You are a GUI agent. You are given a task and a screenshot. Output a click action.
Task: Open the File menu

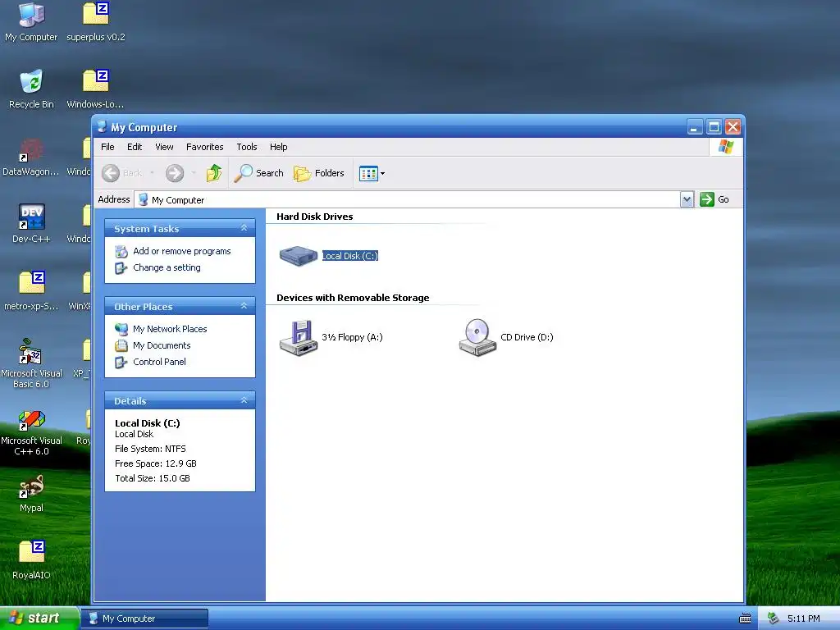(x=107, y=147)
